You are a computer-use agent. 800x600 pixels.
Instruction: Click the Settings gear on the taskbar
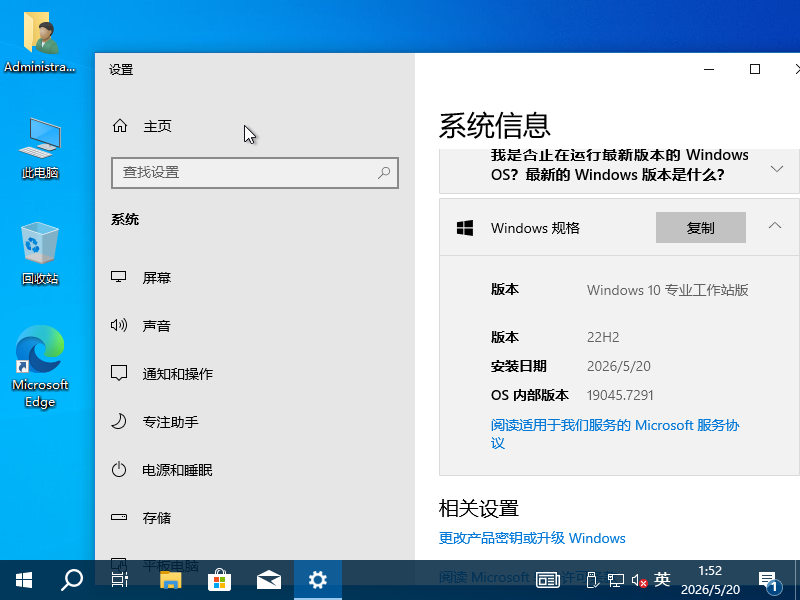(318, 580)
